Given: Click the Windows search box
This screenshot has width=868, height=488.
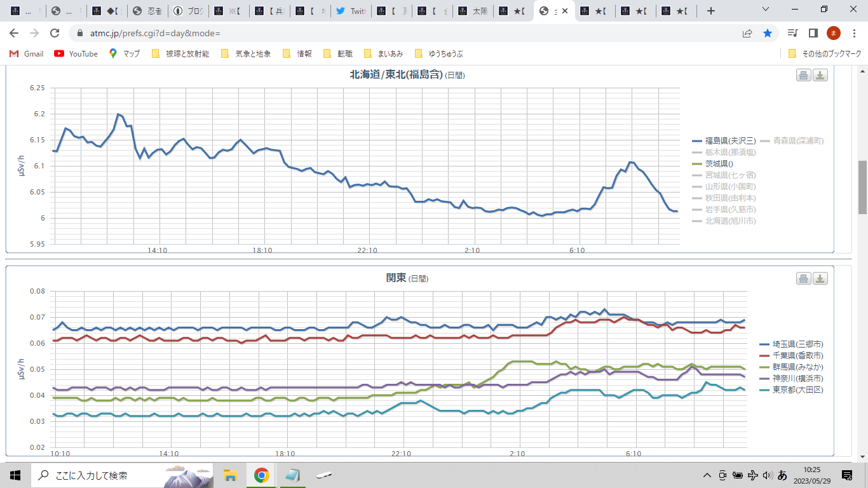Looking at the screenshot, I should coord(123,475).
